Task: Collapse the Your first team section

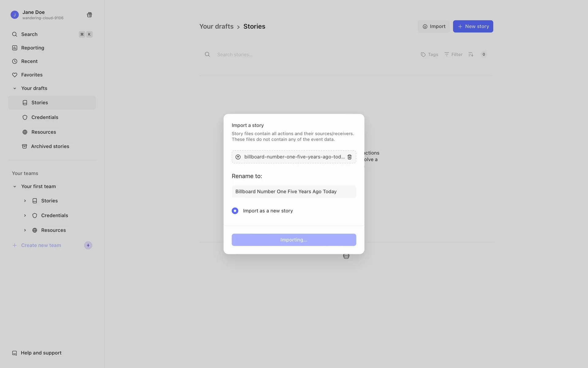Action: tap(15, 186)
